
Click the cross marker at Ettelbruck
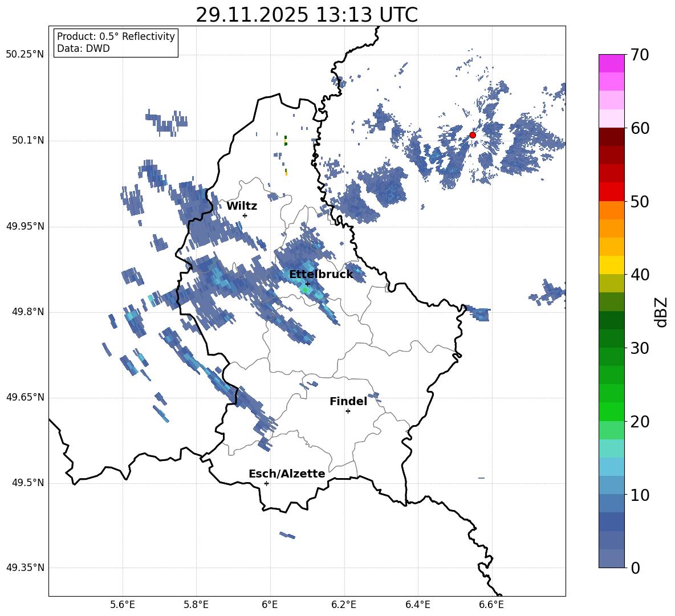[x=307, y=284]
